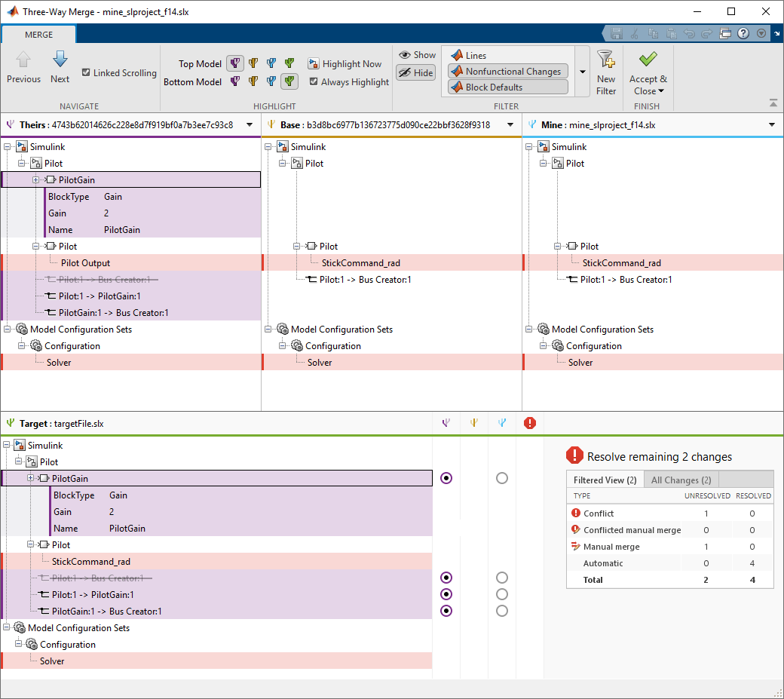784x699 pixels.
Task: Click the Manual merge summary row
Action: (670, 547)
